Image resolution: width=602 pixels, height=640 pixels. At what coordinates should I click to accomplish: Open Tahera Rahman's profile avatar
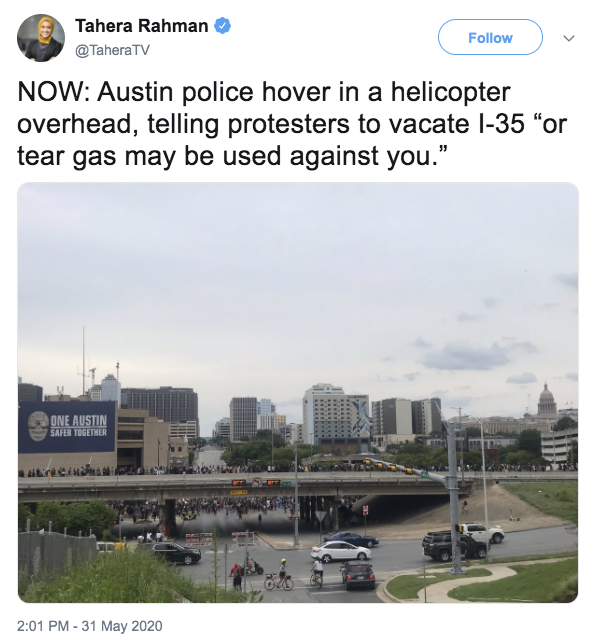point(41,38)
